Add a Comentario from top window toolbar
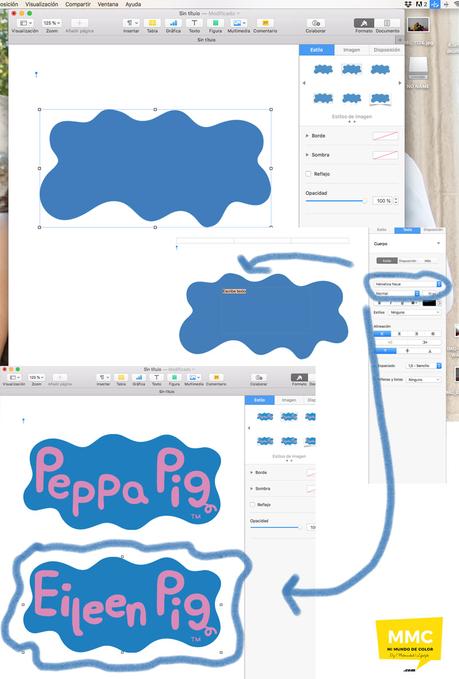This screenshot has height=679, width=459. point(265,23)
